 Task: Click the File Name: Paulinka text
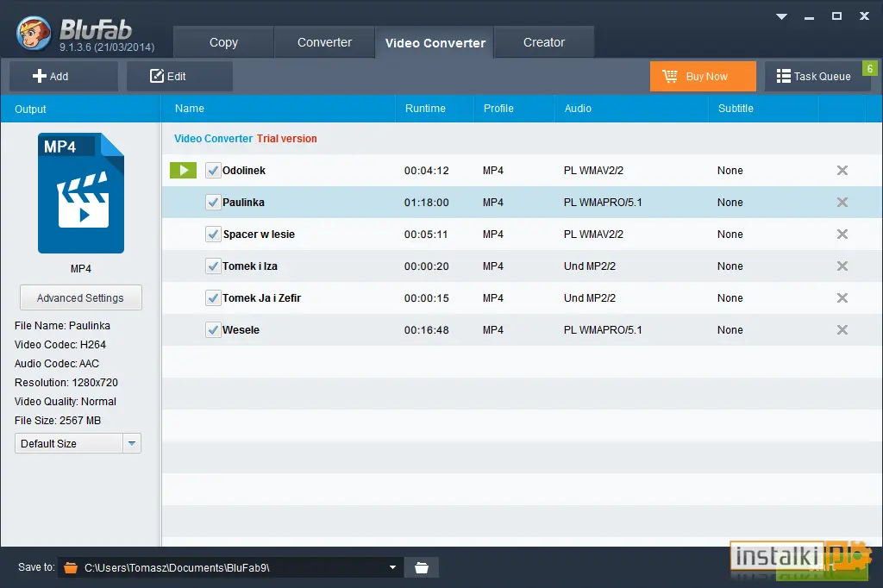click(x=62, y=326)
